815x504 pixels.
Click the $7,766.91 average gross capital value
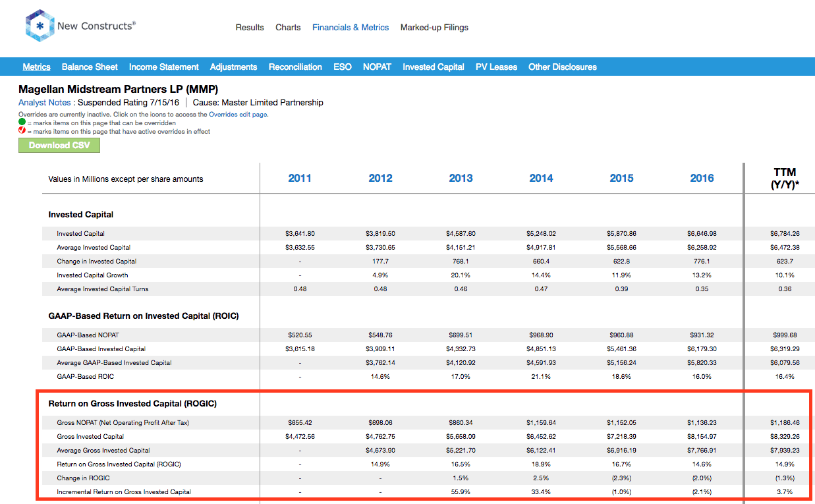pyautogui.click(x=702, y=450)
